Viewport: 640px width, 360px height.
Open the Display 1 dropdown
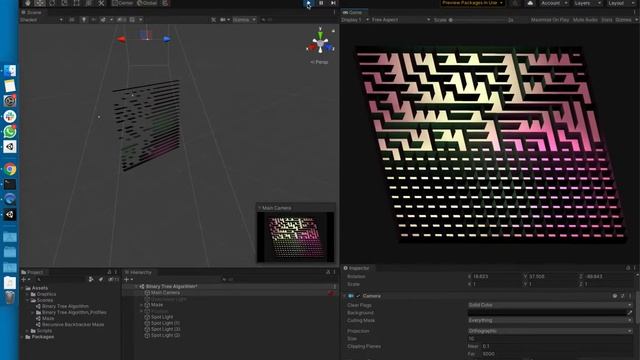355,20
